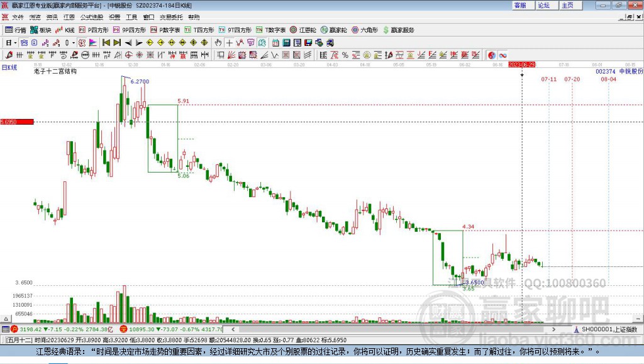Select the red pencil drawing tool

click(x=9, y=55)
